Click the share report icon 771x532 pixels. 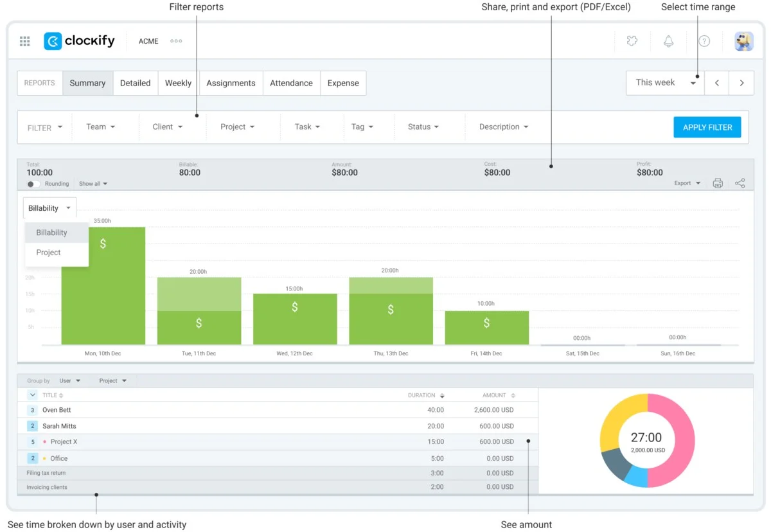[x=740, y=182]
